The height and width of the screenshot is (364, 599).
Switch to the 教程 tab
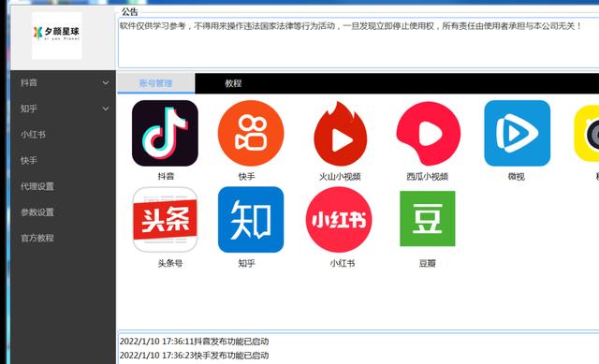pos(233,83)
